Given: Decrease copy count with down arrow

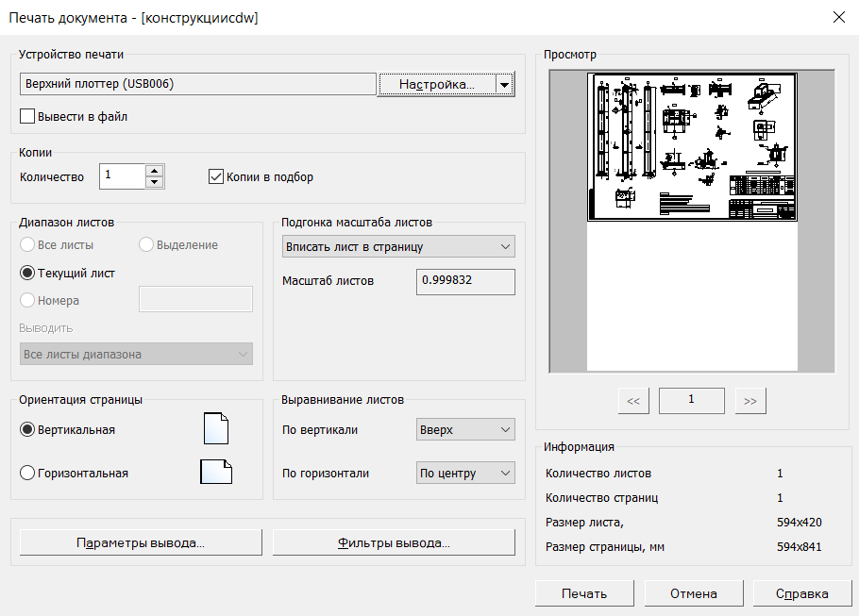Looking at the screenshot, I should (155, 182).
